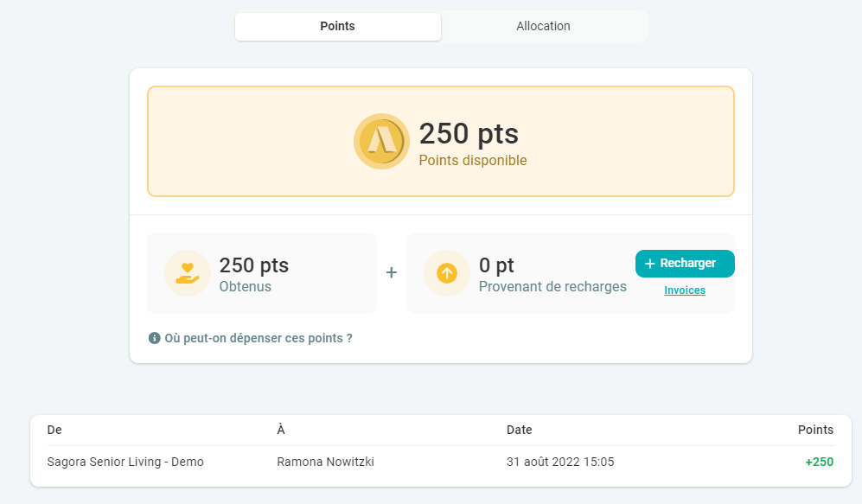Viewport: 862px width, 504px height.
Task: Select the Sagora Senior Living - Demo entry
Action: tap(125, 462)
